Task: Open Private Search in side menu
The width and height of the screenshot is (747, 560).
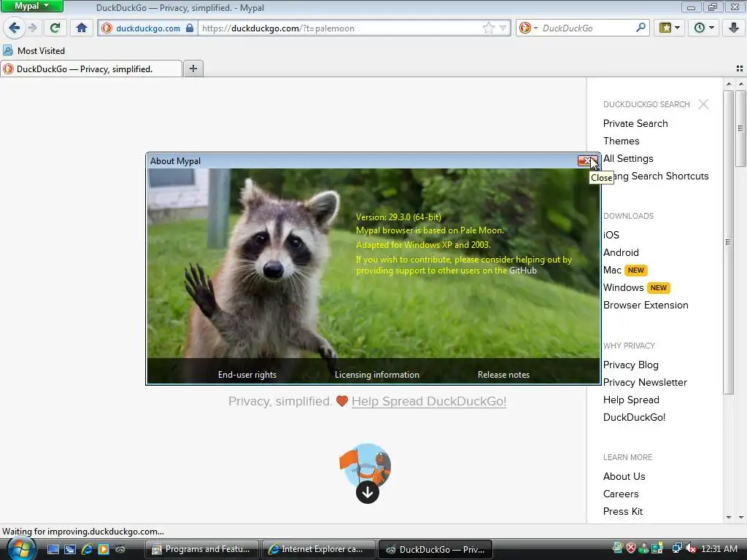Action: pos(635,123)
